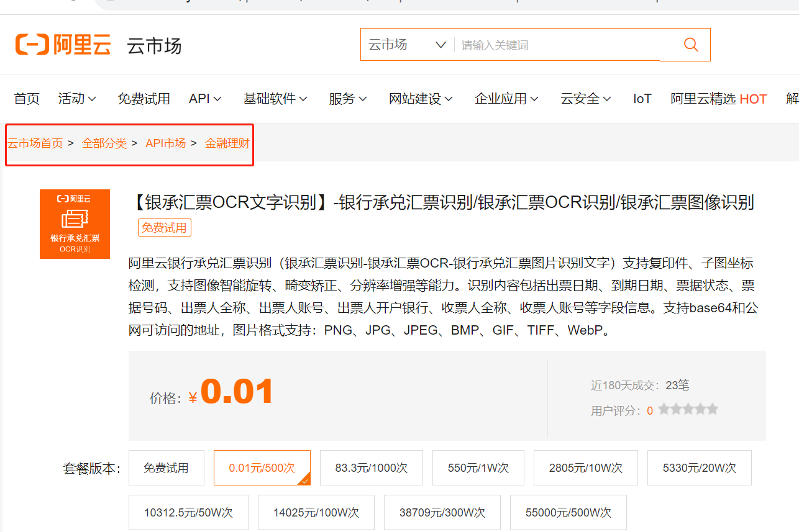Click the orange 免费试用 tag under title
Viewport: 799px width, 532px height.
coord(165,228)
